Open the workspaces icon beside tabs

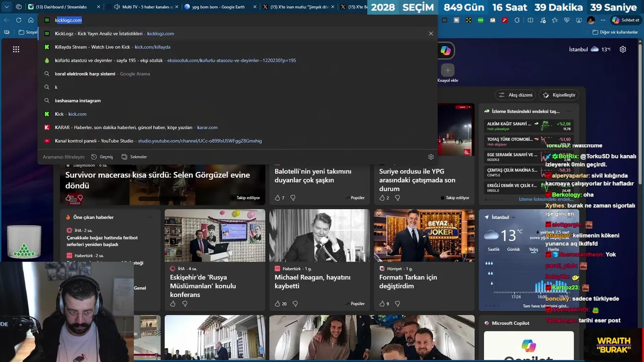pos(19,7)
